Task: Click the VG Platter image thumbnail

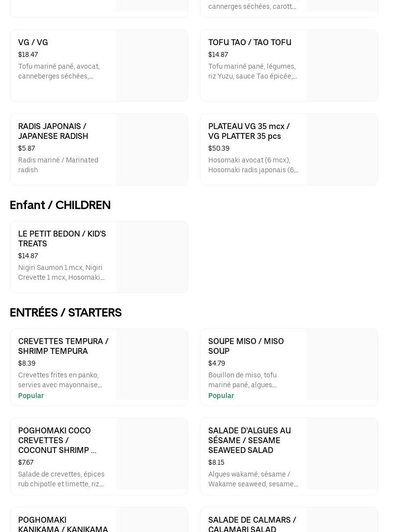Action: point(342,150)
